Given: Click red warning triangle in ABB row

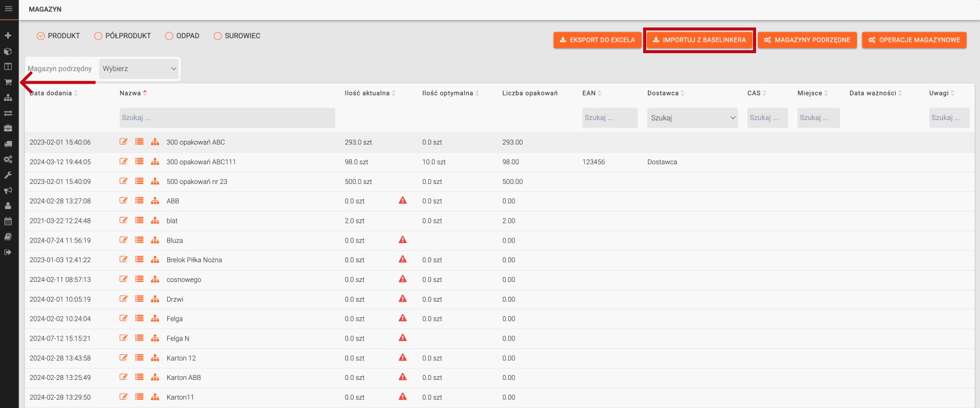Looking at the screenshot, I should [x=403, y=201].
